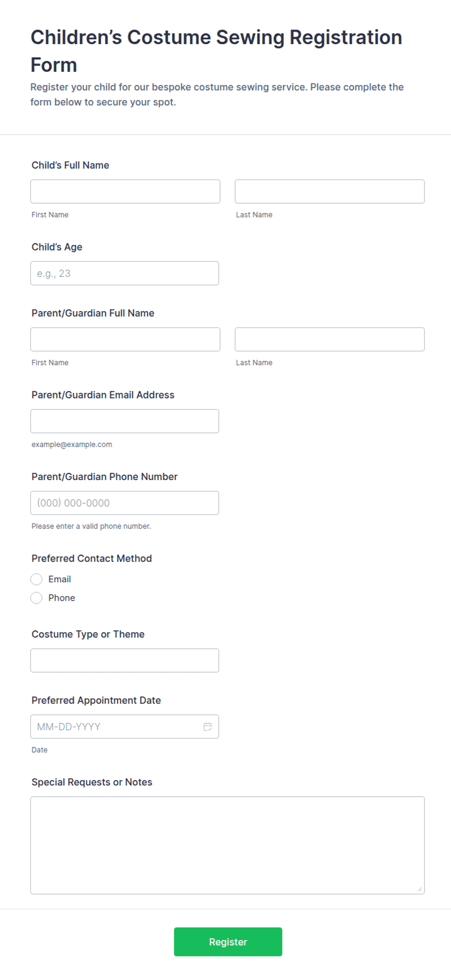451x980 pixels.
Task: Click the Parent/Guardian Email Address field
Action: pyautogui.click(x=125, y=421)
